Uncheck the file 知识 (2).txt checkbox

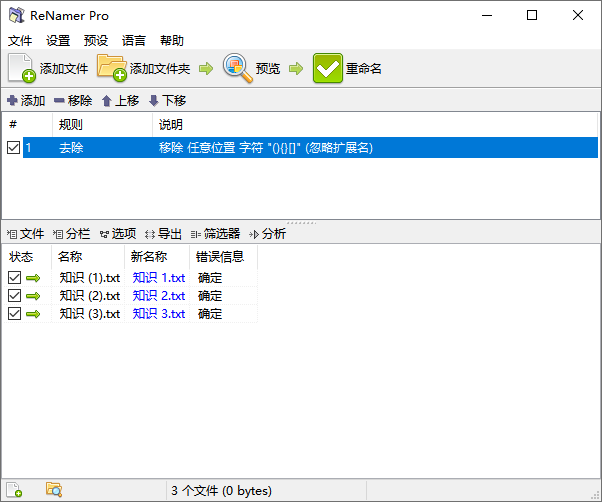pos(15,296)
